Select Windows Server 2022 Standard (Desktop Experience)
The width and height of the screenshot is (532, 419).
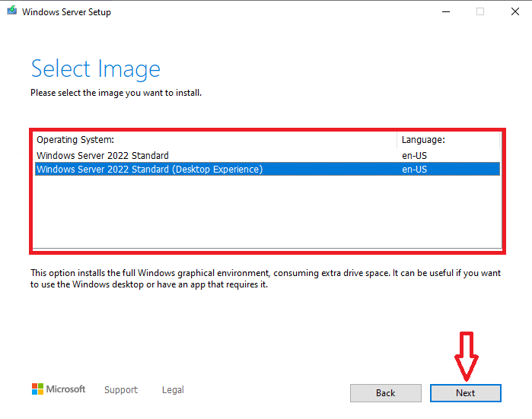coord(149,169)
